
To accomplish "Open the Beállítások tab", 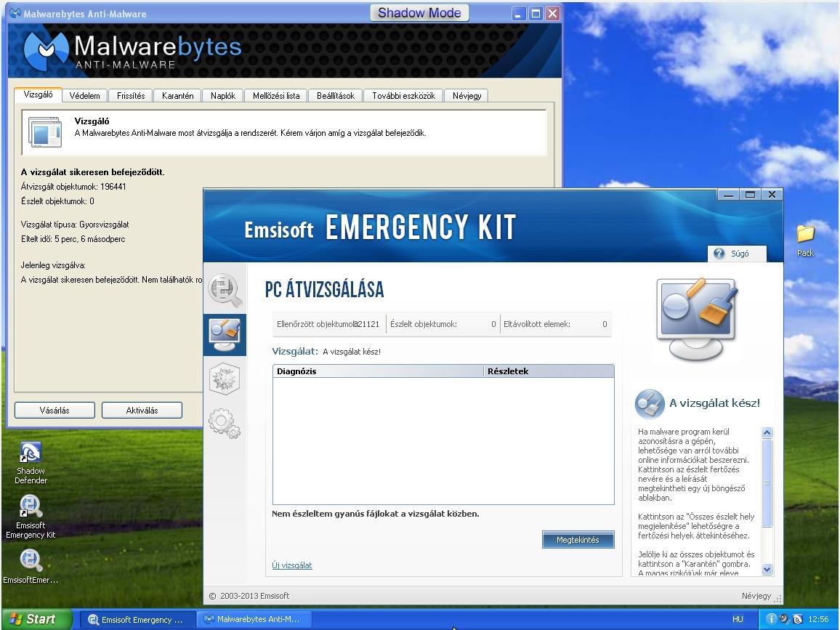I will tap(336, 95).
